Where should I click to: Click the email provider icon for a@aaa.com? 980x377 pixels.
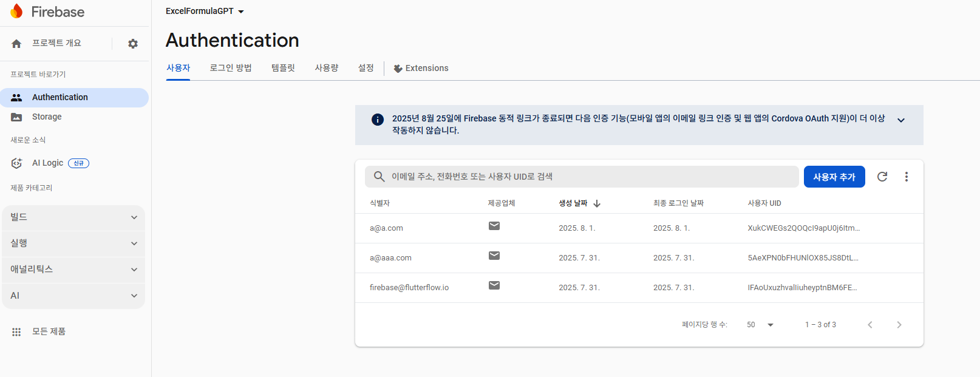[x=494, y=256]
